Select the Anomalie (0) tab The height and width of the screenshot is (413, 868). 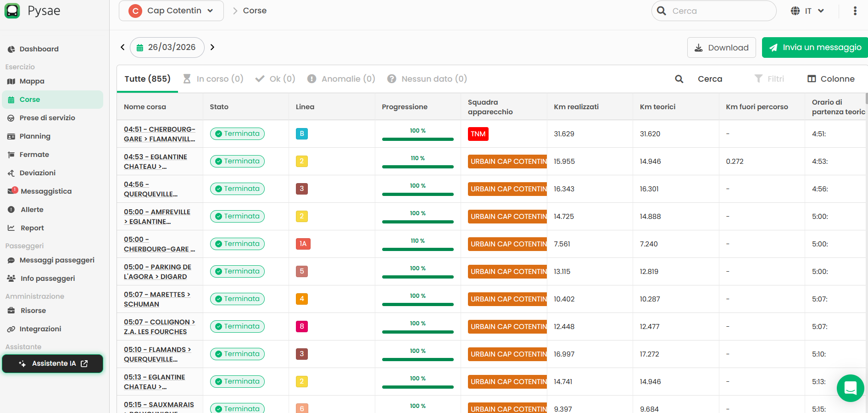pos(341,79)
